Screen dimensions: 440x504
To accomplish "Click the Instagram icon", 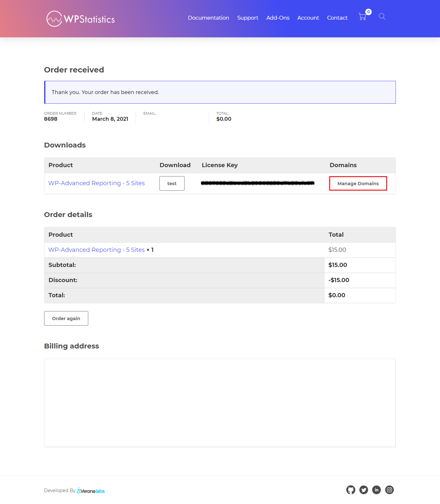I will click(x=389, y=490).
